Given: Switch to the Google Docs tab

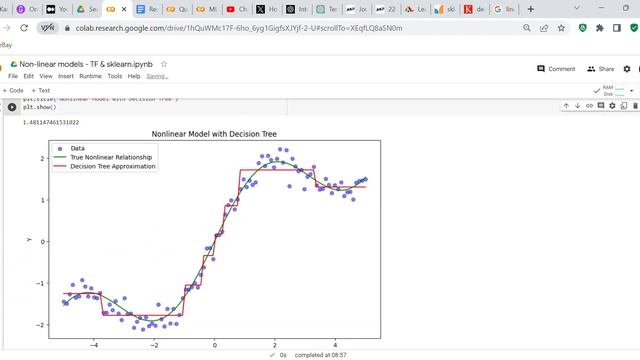Looking at the screenshot, I should tap(147, 9).
